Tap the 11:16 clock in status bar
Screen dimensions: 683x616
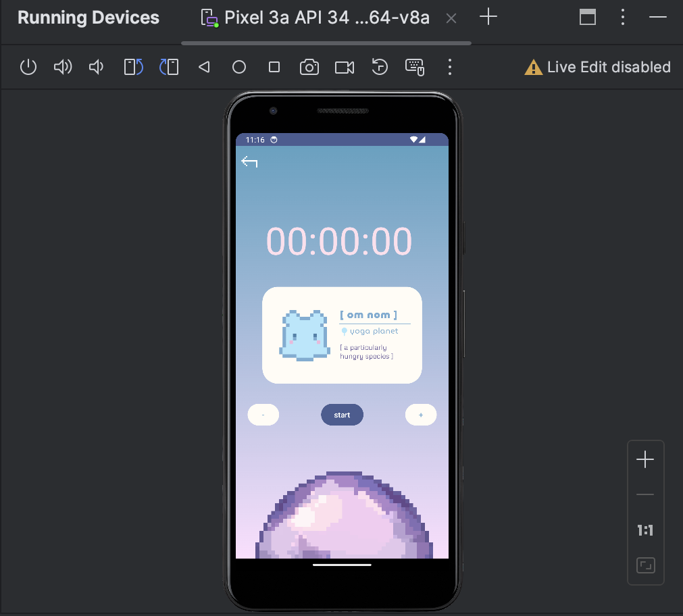[255, 140]
